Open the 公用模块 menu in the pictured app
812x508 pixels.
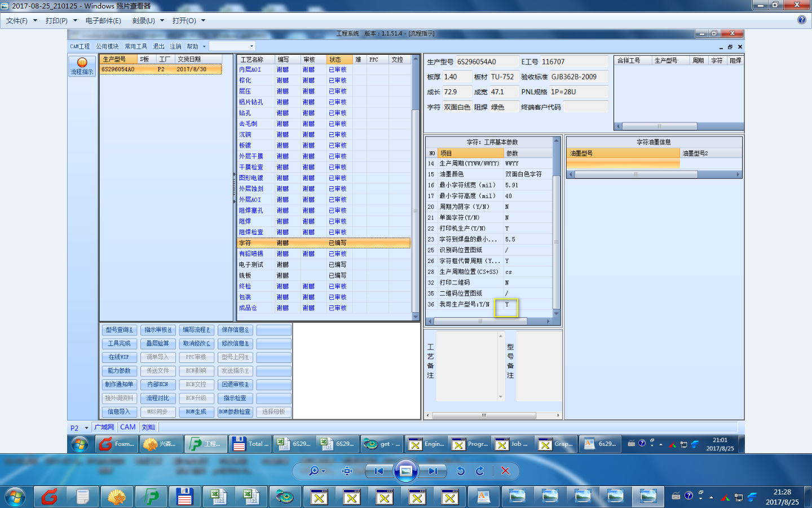coord(107,46)
